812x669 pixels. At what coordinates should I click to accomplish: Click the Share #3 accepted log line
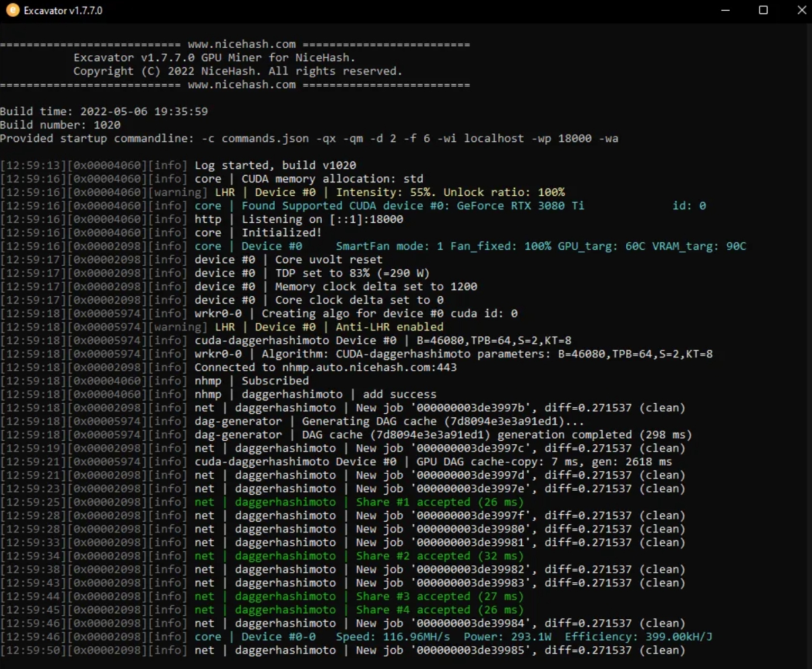click(x=262, y=596)
